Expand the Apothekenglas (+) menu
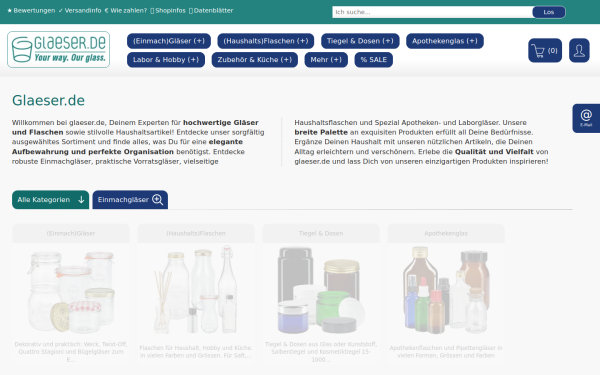This screenshot has height=375, width=600. click(445, 41)
